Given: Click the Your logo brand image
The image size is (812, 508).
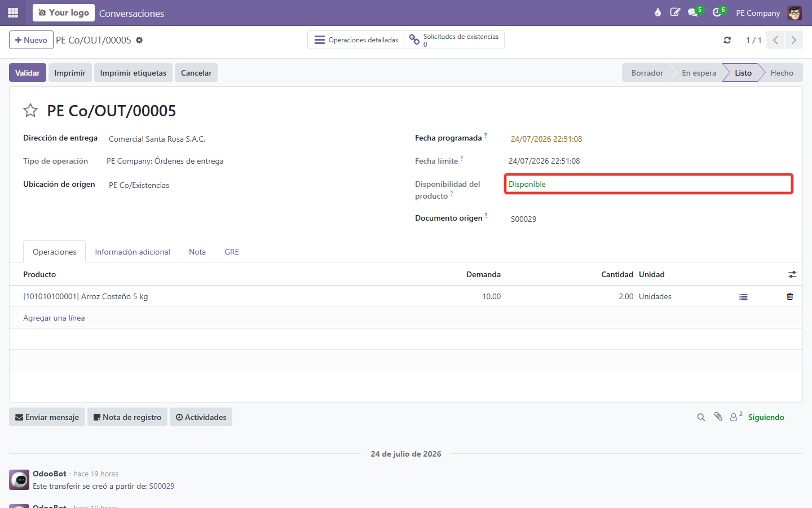Looking at the screenshot, I should [x=64, y=12].
